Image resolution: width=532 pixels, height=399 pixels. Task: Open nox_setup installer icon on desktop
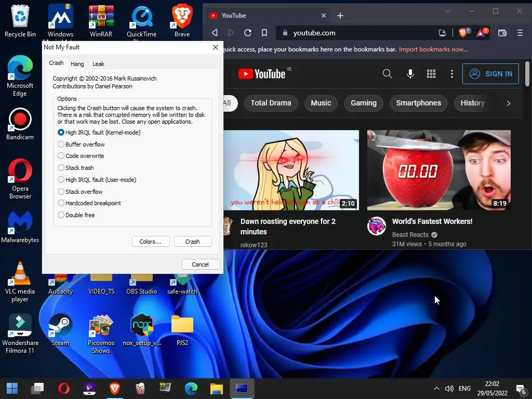click(142, 330)
